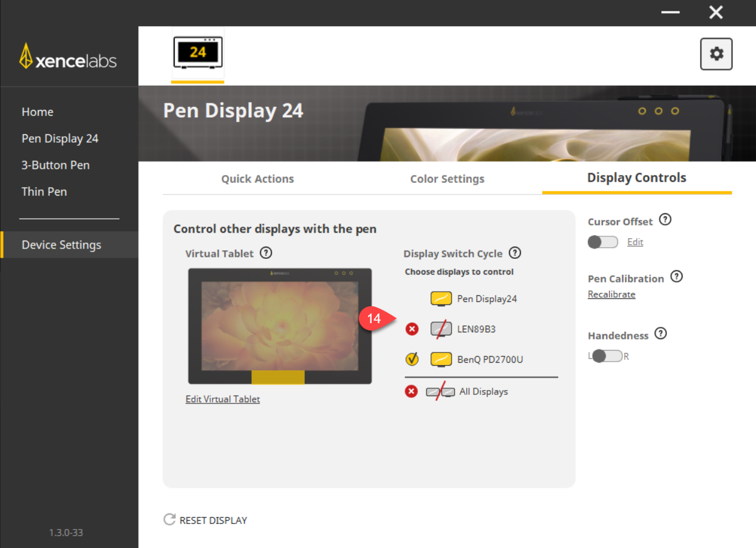The height and width of the screenshot is (548, 756).
Task: Click the Choose displays to control text
Action: point(460,272)
